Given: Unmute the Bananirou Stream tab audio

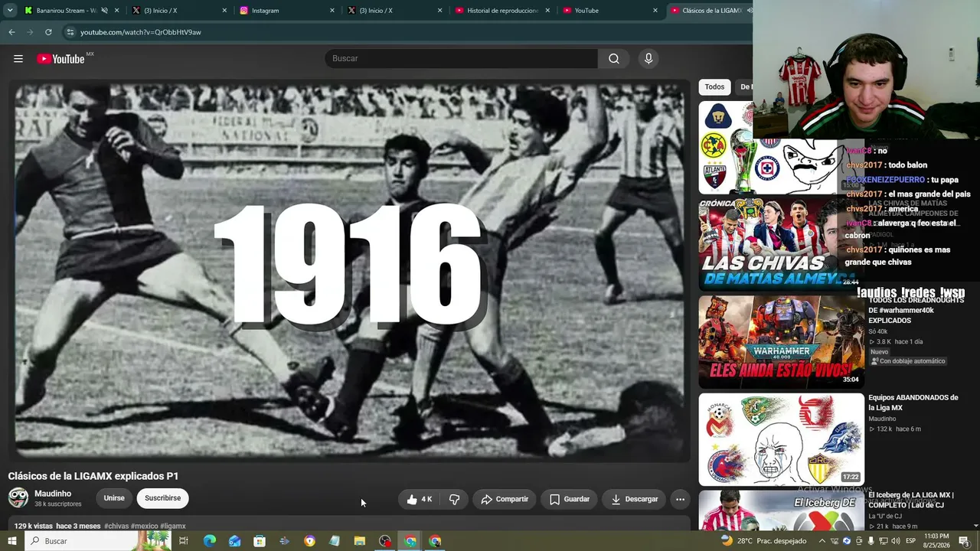Looking at the screenshot, I should [106, 11].
